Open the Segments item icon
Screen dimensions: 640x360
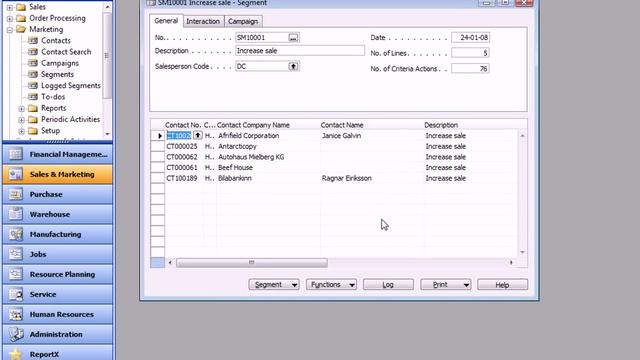pos(33,74)
